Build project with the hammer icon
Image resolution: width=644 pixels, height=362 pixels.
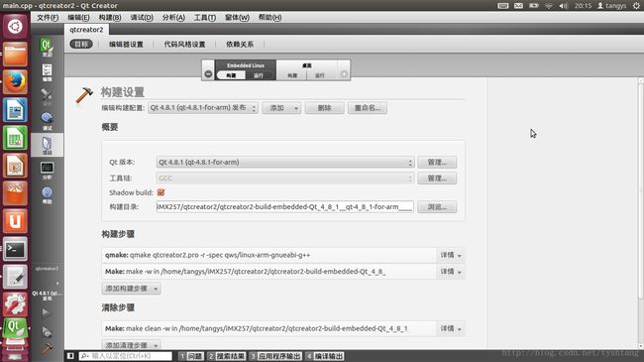coord(47,348)
